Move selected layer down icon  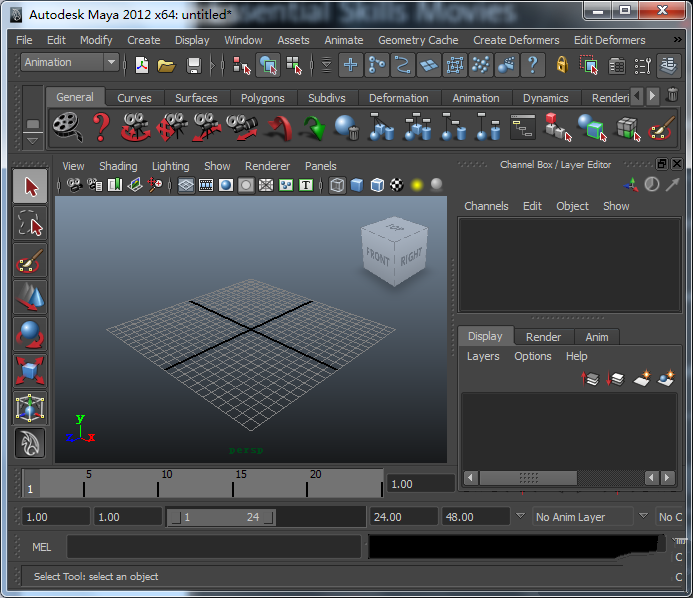click(615, 378)
